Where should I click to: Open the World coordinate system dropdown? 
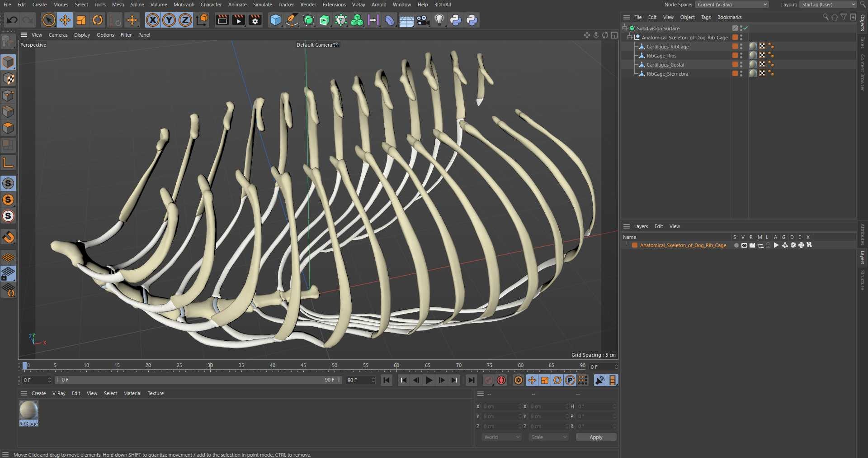tap(502, 437)
